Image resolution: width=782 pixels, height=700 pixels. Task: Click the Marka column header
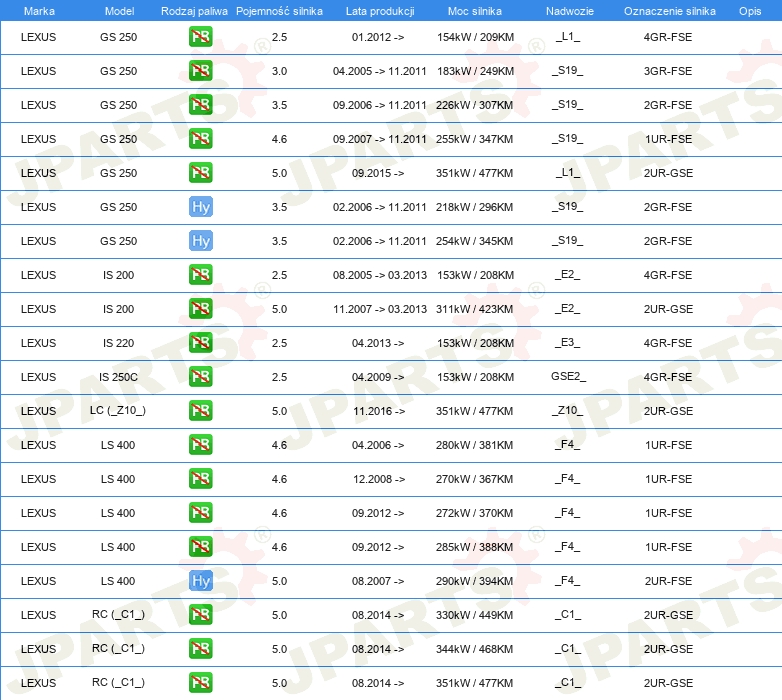[x=38, y=11]
